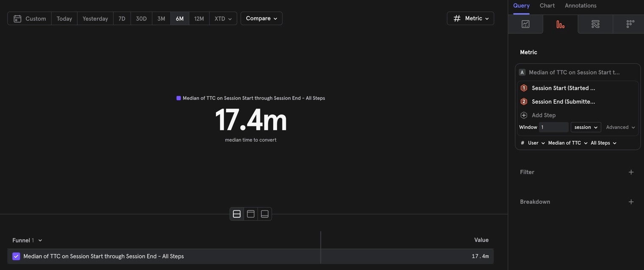Click the Window value input field
The image size is (644, 270).
pyautogui.click(x=553, y=127)
